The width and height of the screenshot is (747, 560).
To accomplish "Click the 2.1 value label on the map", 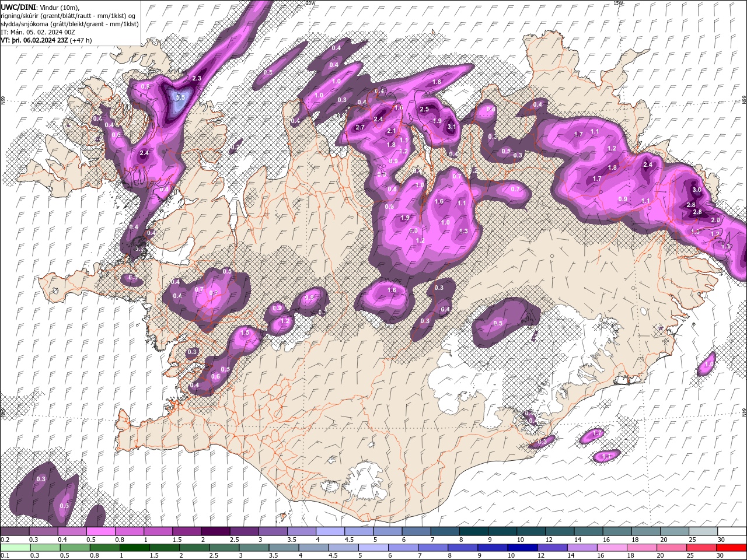I will [391, 131].
